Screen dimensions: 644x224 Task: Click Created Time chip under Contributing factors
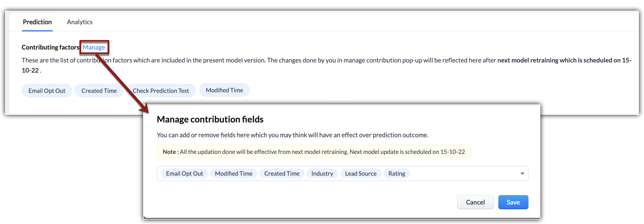tap(99, 91)
